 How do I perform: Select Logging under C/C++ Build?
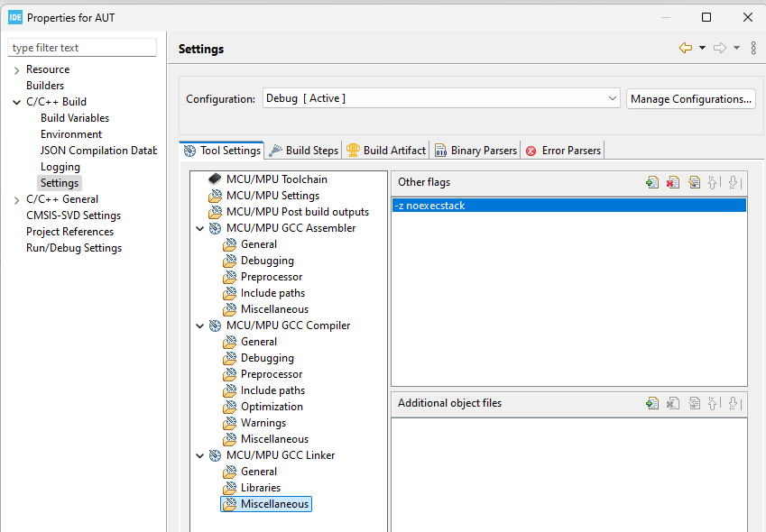[x=60, y=167]
